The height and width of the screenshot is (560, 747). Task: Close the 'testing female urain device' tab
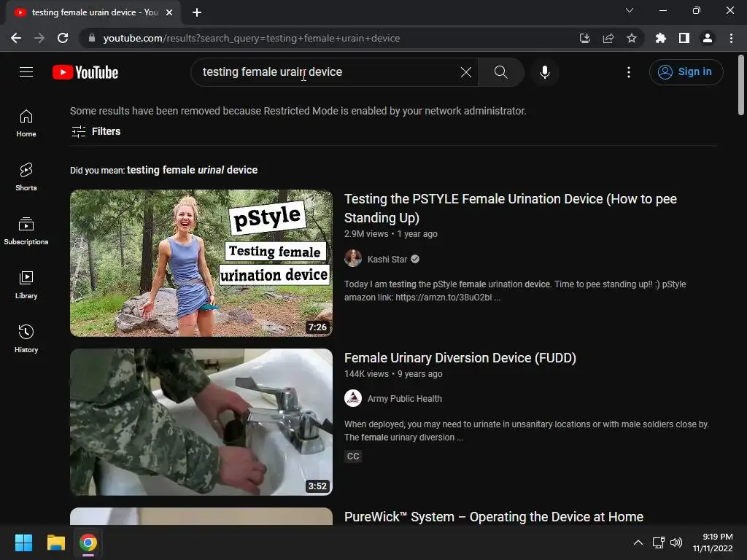[x=169, y=12]
